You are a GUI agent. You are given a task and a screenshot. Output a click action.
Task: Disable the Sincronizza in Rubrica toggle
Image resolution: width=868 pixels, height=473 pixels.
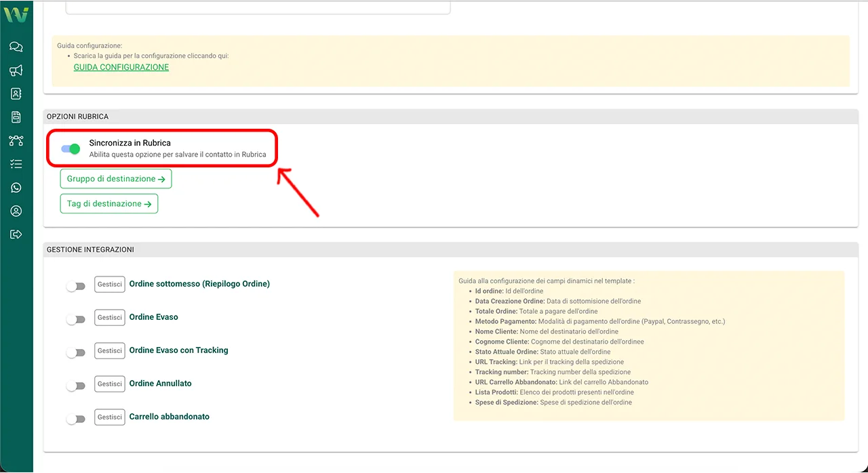coord(71,149)
